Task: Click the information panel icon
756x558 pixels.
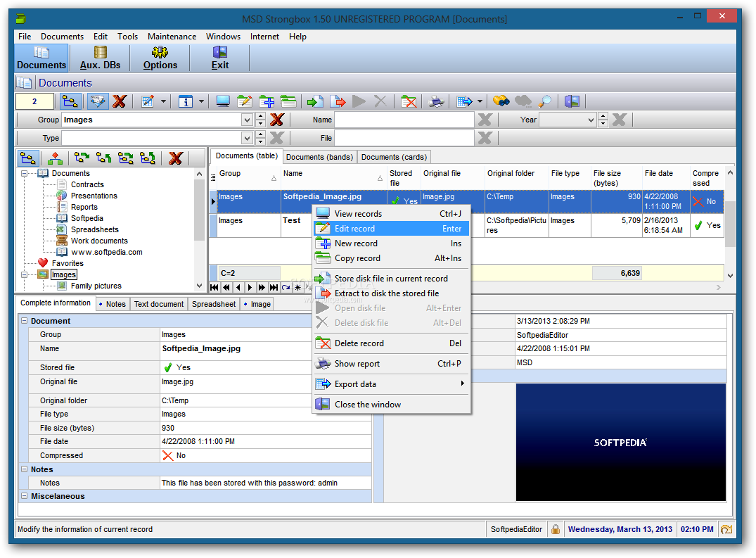Action: click(186, 101)
